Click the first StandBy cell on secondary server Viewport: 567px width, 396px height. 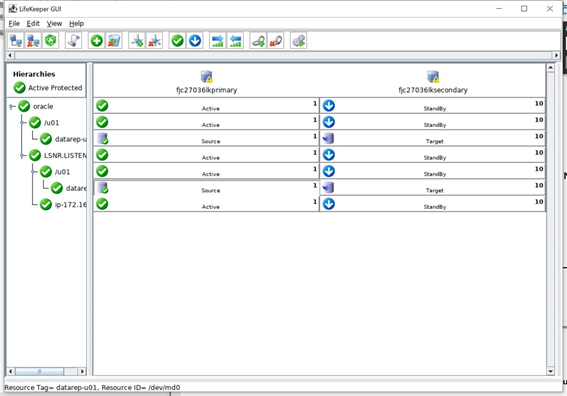(432, 105)
